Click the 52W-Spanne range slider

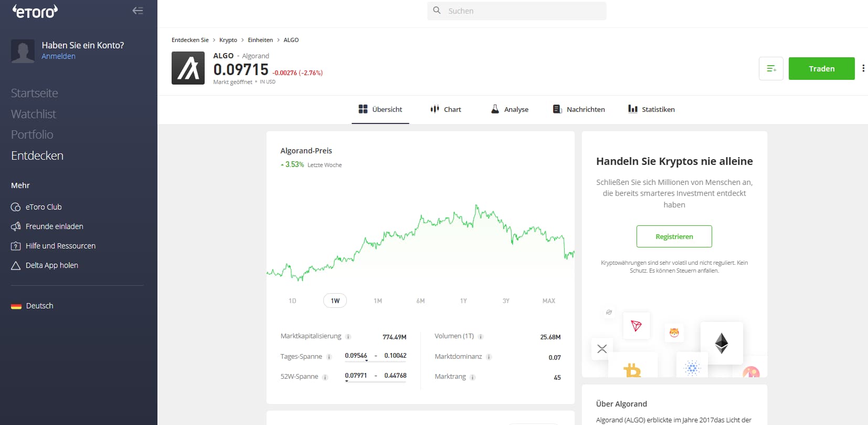point(376,381)
